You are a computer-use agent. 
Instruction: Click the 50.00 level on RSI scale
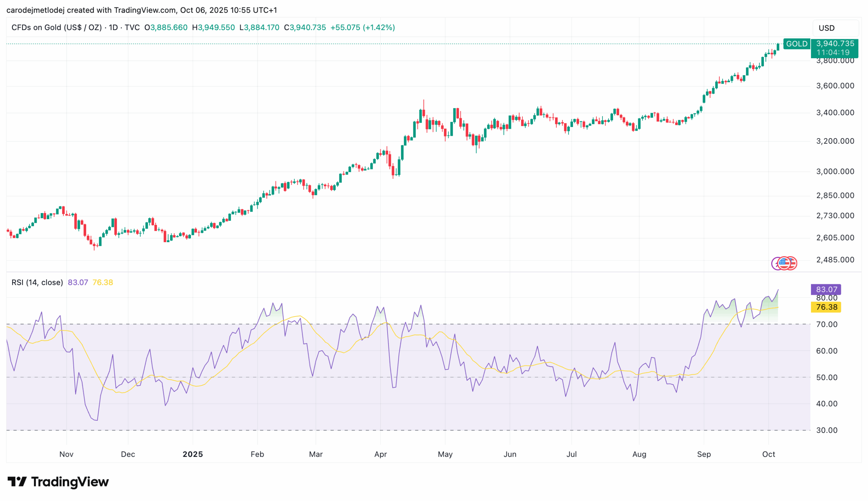pyautogui.click(x=827, y=377)
